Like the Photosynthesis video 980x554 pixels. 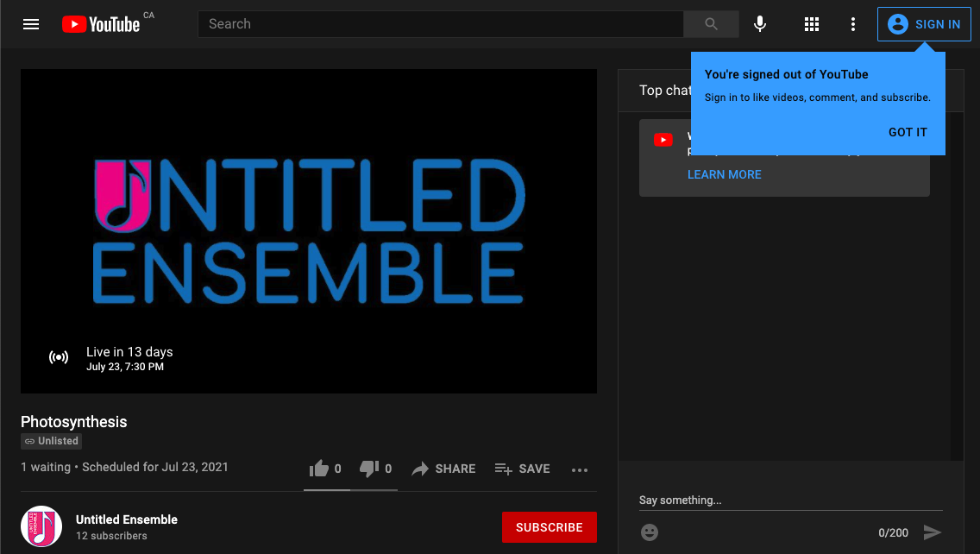(x=320, y=469)
